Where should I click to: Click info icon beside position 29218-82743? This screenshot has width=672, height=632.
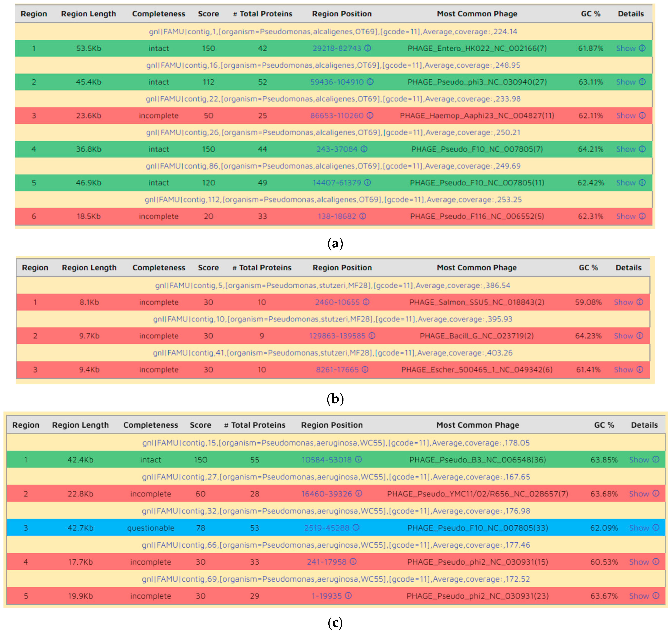(x=367, y=48)
